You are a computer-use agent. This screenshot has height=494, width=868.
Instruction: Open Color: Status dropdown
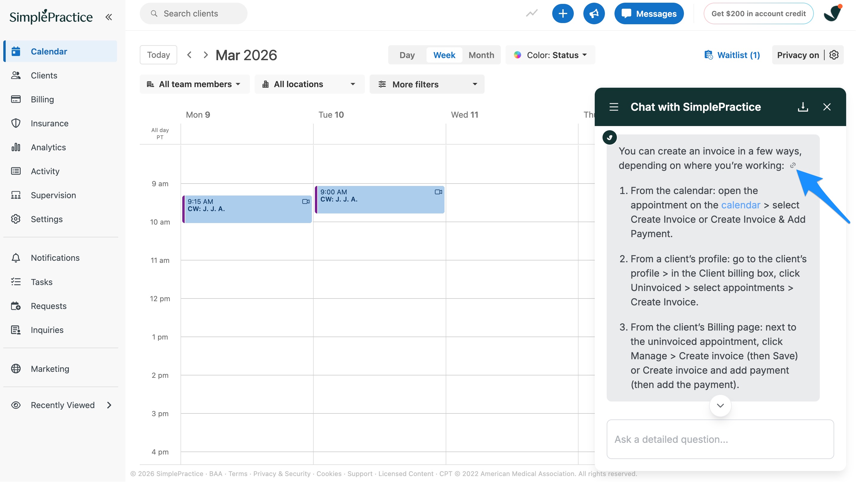[550, 55]
